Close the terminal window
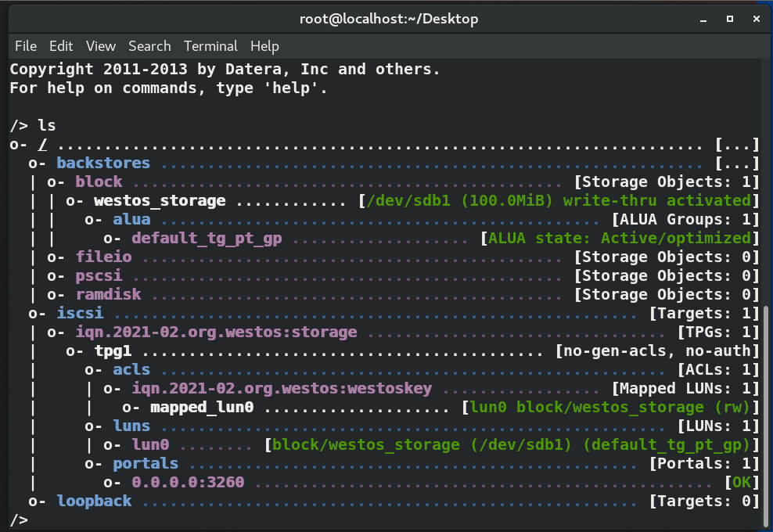Screen dimensions: 773x532 pos(757,19)
